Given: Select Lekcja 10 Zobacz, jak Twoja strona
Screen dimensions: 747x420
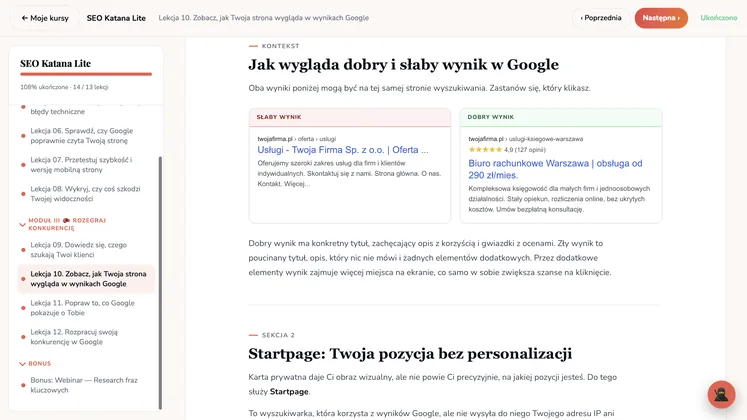Looking at the screenshot, I should coord(86,279).
